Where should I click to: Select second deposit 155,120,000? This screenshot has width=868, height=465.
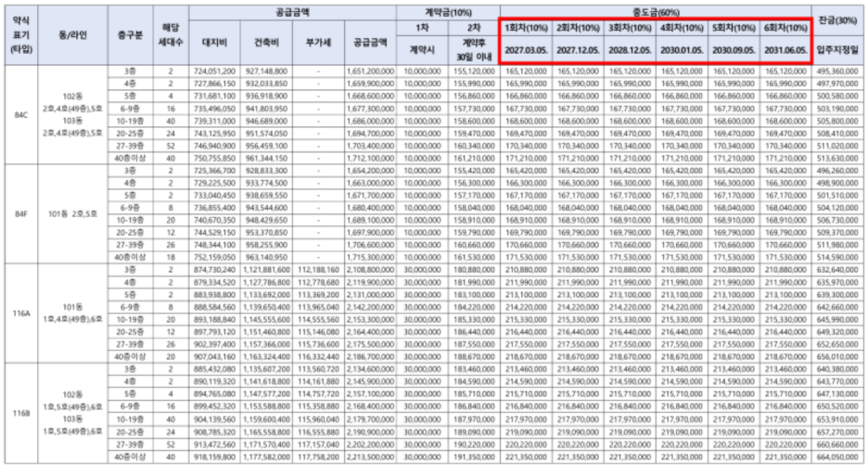475,72
